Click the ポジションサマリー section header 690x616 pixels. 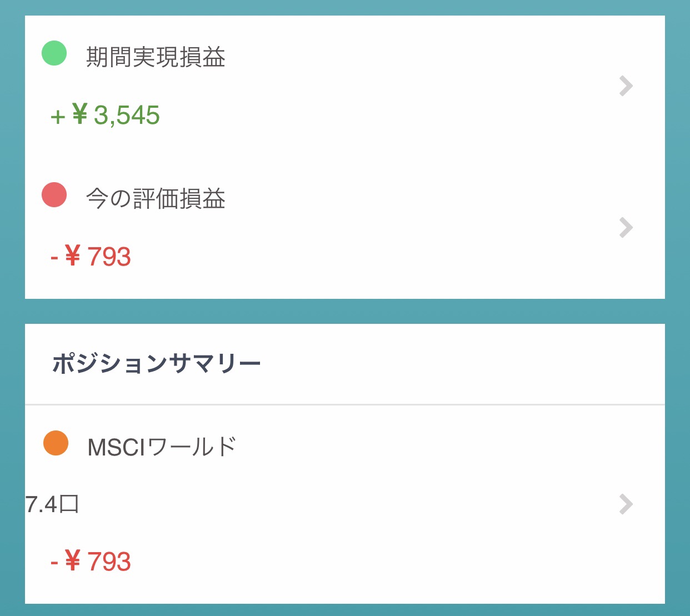coord(156,364)
